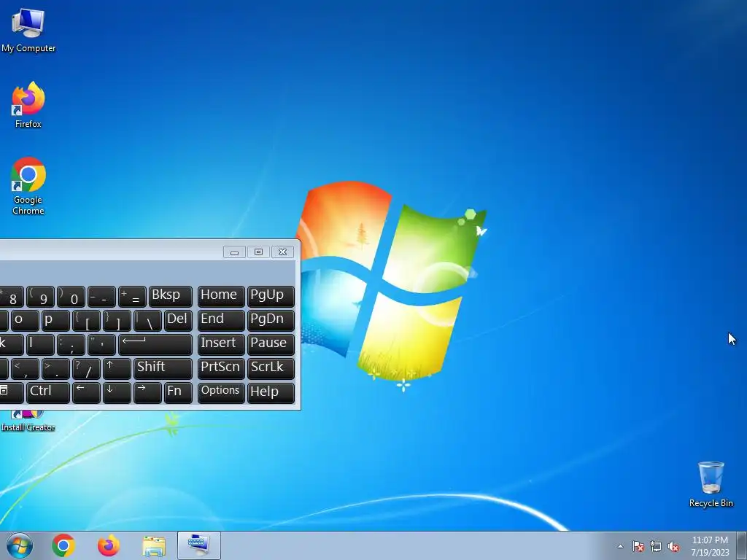Launch Firefox from the desktop shortcut
The width and height of the screenshot is (747, 560).
(x=28, y=105)
